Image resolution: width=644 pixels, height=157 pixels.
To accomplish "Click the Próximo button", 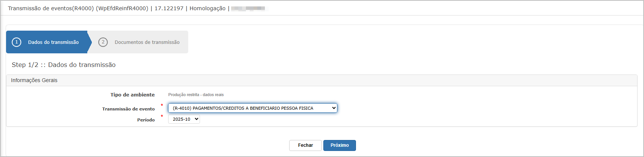I will click(x=340, y=145).
